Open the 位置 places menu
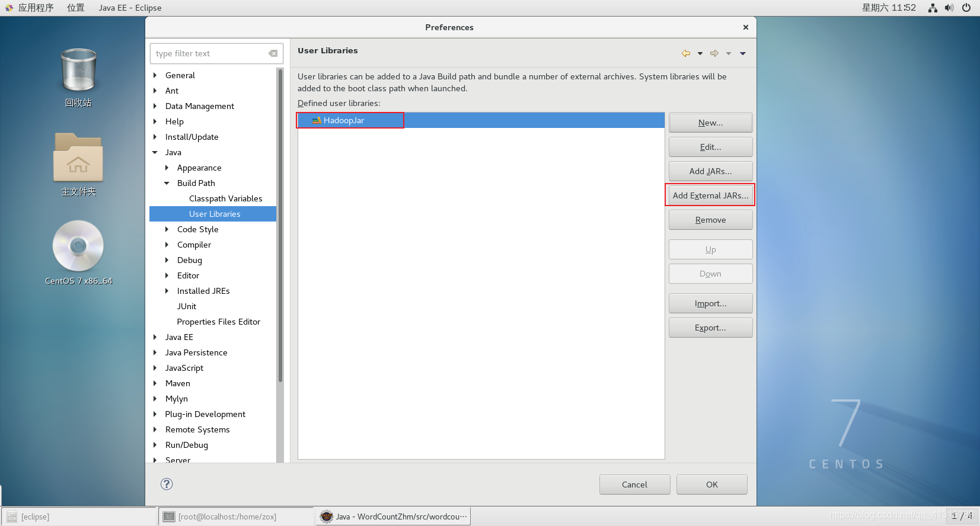980x526 pixels. click(75, 8)
